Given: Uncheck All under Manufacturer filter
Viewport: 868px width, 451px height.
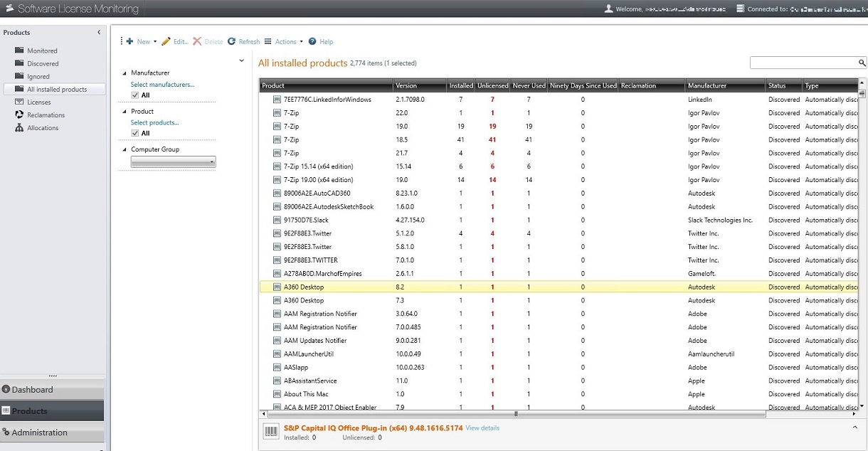Looking at the screenshot, I should tap(135, 94).
